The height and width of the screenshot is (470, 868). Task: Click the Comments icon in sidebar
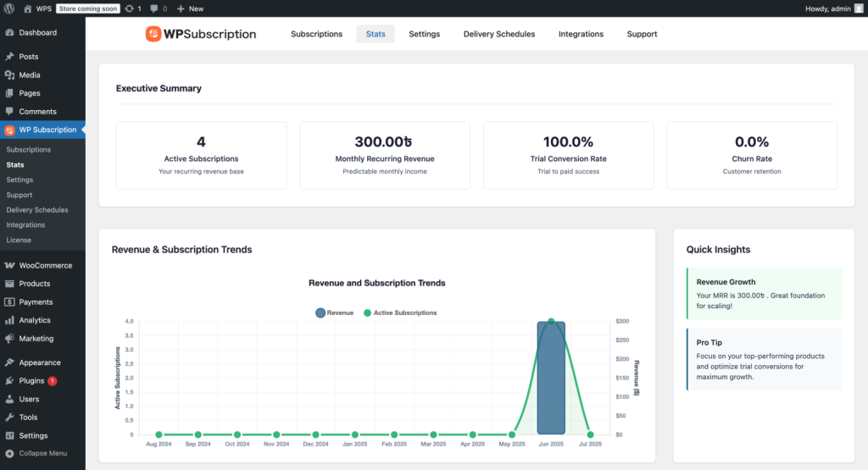coord(9,111)
